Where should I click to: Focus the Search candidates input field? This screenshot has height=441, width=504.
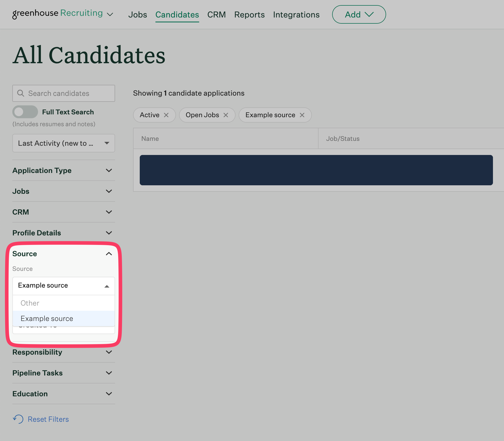(x=68, y=93)
